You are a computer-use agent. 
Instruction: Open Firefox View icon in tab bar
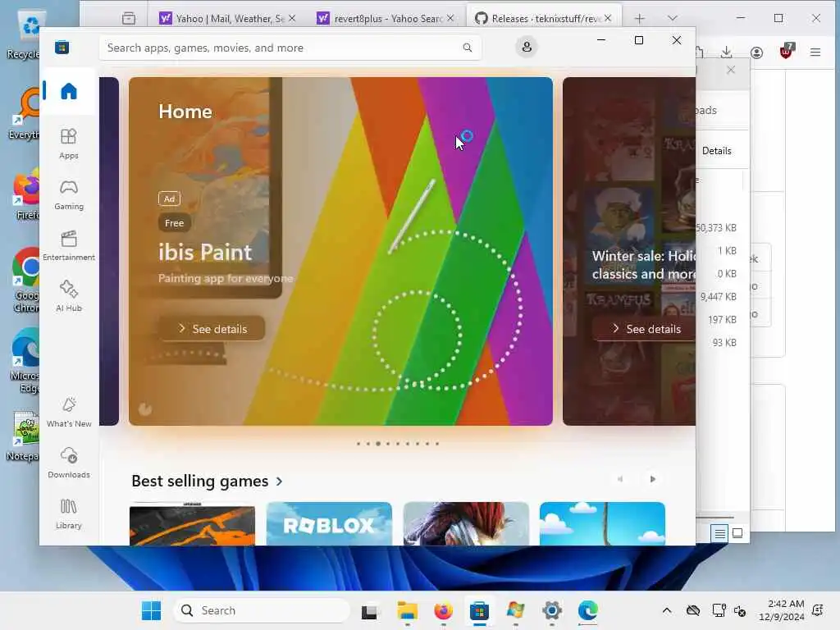click(129, 19)
